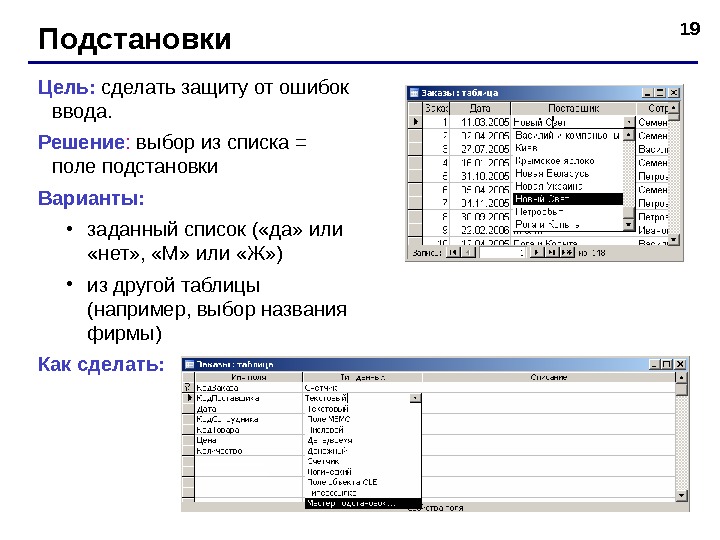Choose "Рога и Копыта" in supplier dropdown list
The image size is (720, 540).
568,225
